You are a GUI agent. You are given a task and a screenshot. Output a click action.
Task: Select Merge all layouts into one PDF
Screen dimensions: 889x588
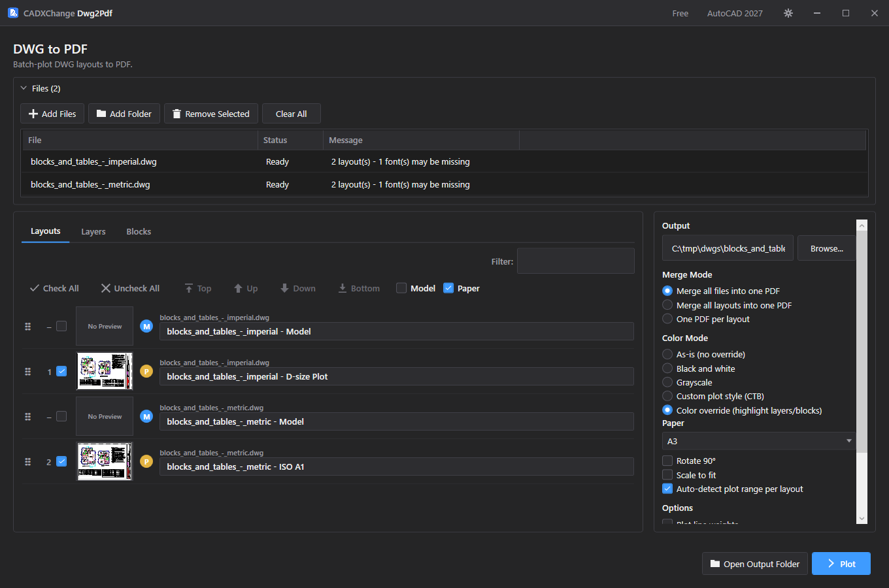coord(667,305)
